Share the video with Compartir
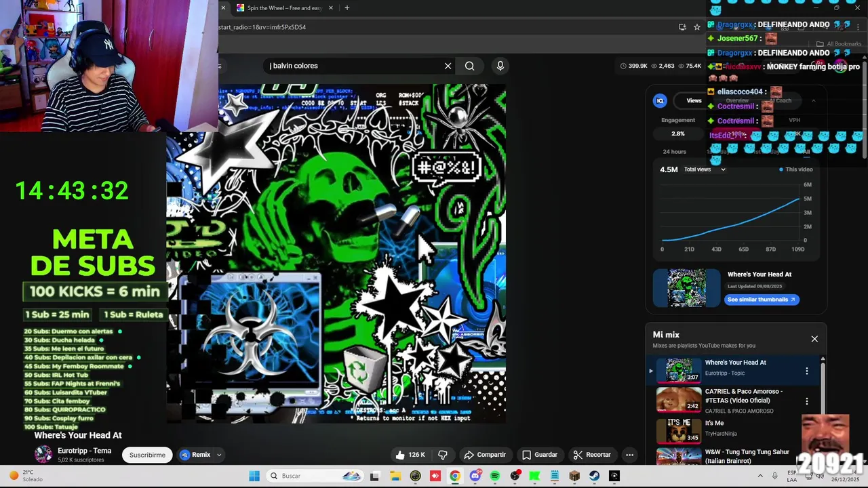This screenshot has width=868, height=488. tap(485, 455)
